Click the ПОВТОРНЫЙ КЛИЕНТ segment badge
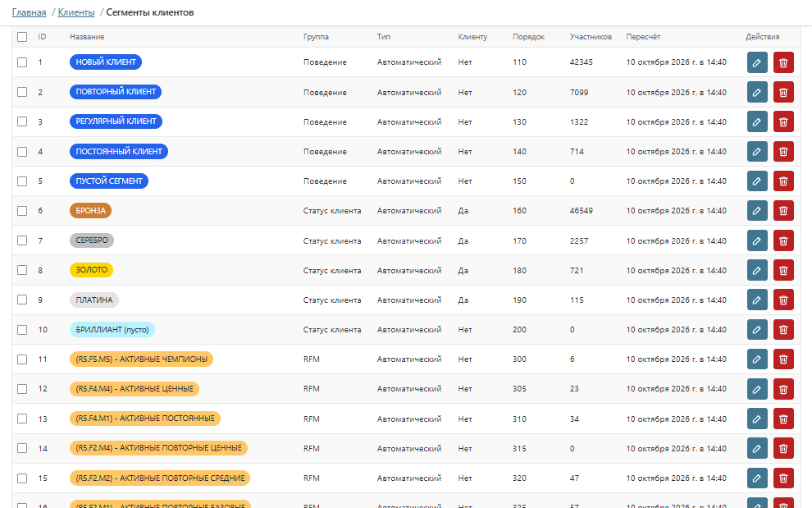812x508 pixels. (x=116, y=92)
